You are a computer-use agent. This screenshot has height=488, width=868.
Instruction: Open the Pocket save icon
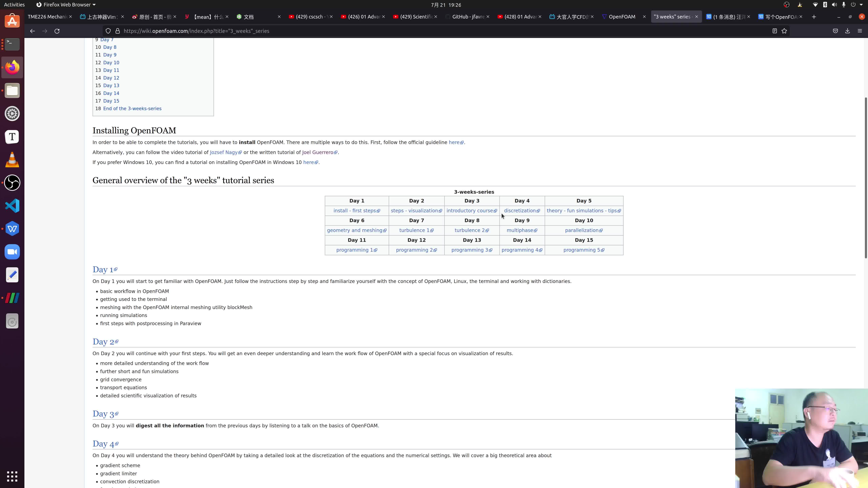click(835, 31)
